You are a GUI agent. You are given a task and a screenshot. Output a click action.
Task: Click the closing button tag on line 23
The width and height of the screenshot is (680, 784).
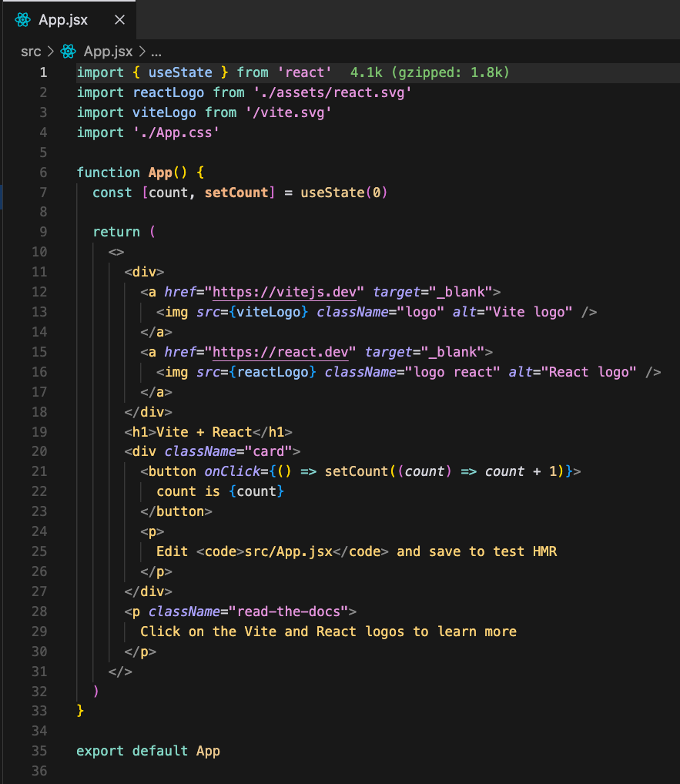pos(176,511)
